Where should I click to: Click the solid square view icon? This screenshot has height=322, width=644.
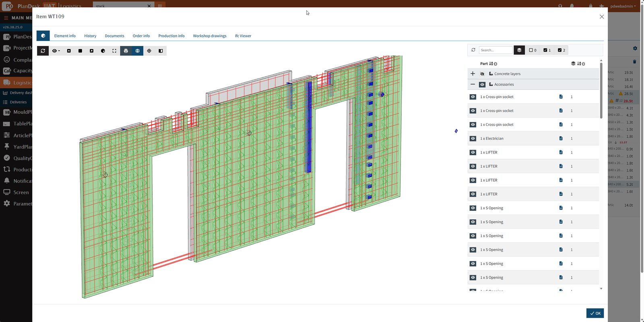point(80,51)
